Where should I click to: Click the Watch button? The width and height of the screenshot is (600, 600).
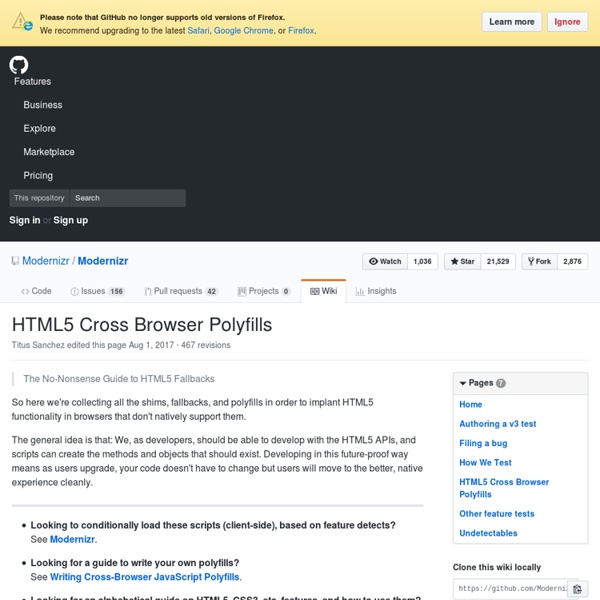click(x=385, y=261)
